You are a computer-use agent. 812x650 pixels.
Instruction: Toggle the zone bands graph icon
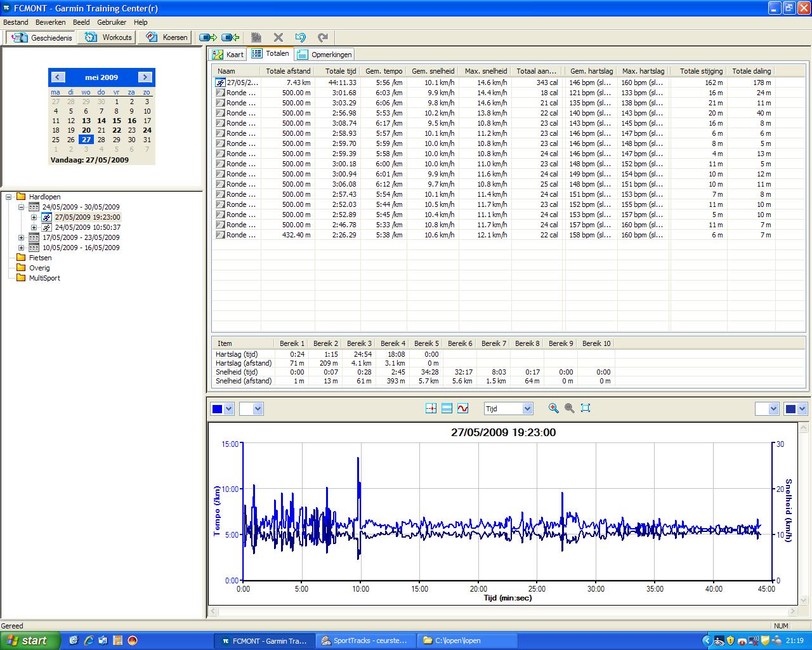(x=447, y=409)
